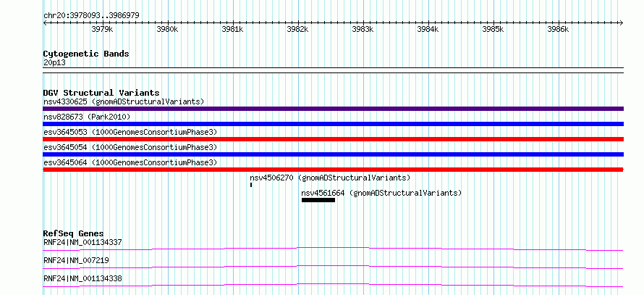Image resolution: width=644 pixels, height=295 pixels.
Task: Open esv3645054 (1000GenomesConsortiumPhase3) label
Action: click(x=130, y=147)
